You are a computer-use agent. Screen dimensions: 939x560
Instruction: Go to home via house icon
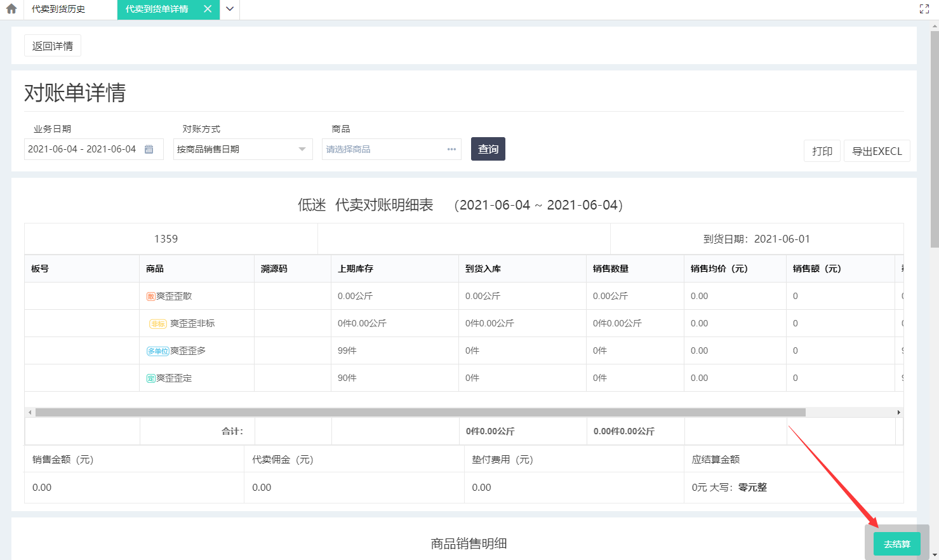click(11, 9)
